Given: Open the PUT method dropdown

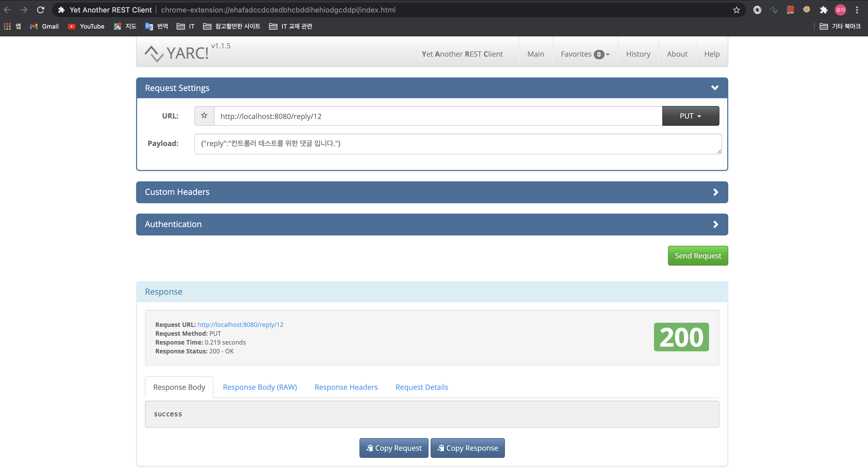Looking at the screenshot, I should pyautogui.click(x=690, y=116).
